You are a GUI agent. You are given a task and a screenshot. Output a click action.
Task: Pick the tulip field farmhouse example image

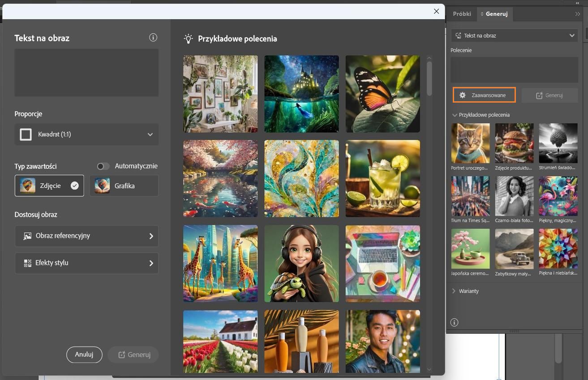pos(220,341)
